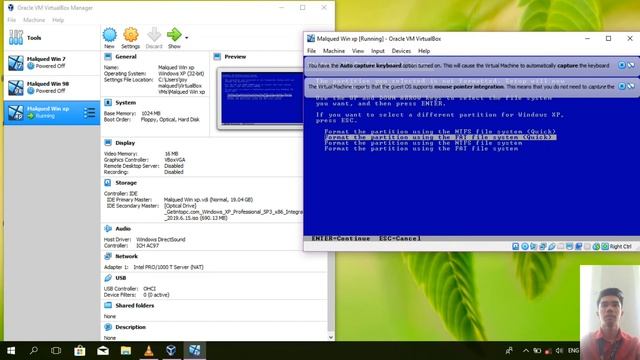
Task: Close the Auto capture keyboard notification
Action: click(x=622, y=65)
